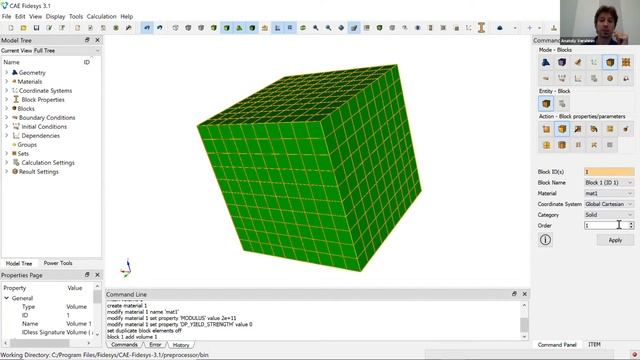Click the Block ID(s) input field
The width and height of the screenshot is (640, 360).
coord(609,172)
